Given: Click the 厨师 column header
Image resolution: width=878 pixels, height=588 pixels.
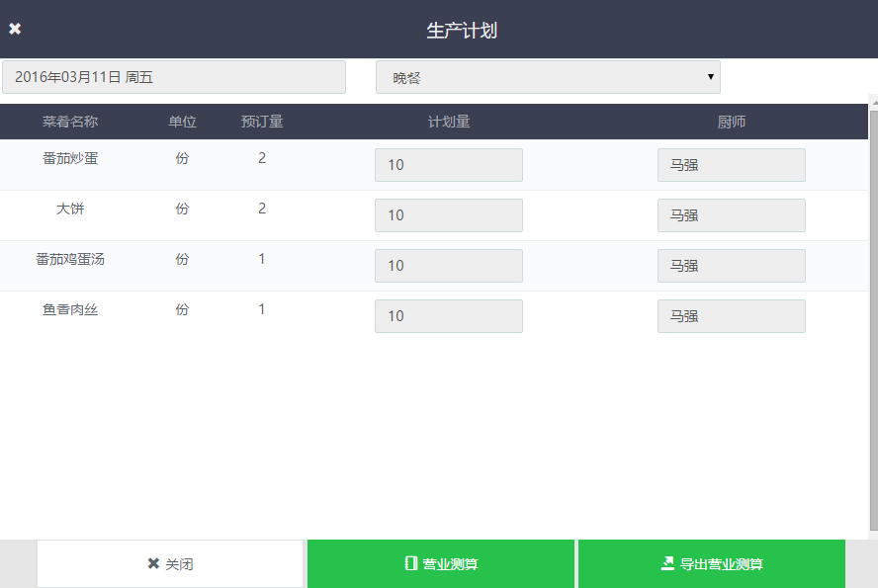Looking at the screenshot, I should (x=732, y=122).
